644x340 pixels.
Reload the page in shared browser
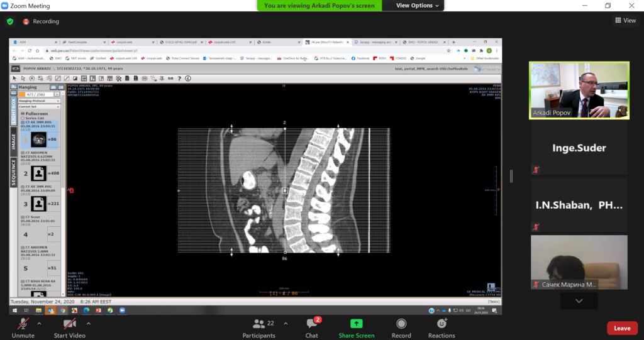[x=30, y=50]
